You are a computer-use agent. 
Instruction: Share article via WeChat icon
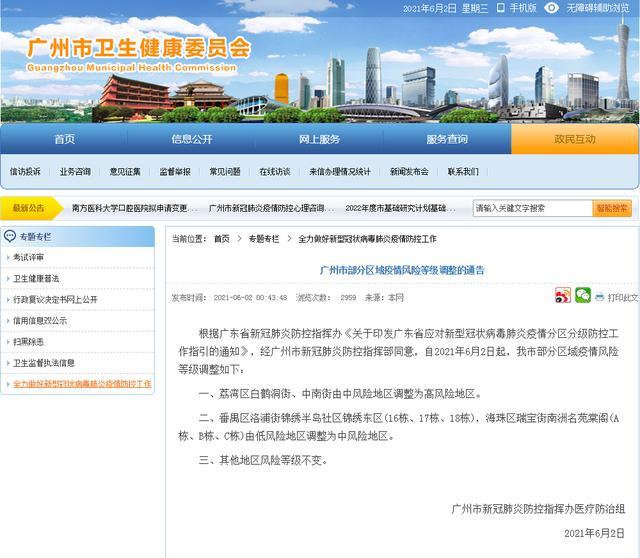pyautogui.click(x=582, y=296)
